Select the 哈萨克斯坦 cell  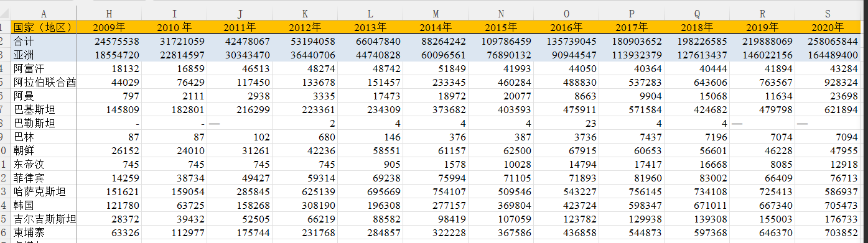pyautogui.click(x=43, y=191)
